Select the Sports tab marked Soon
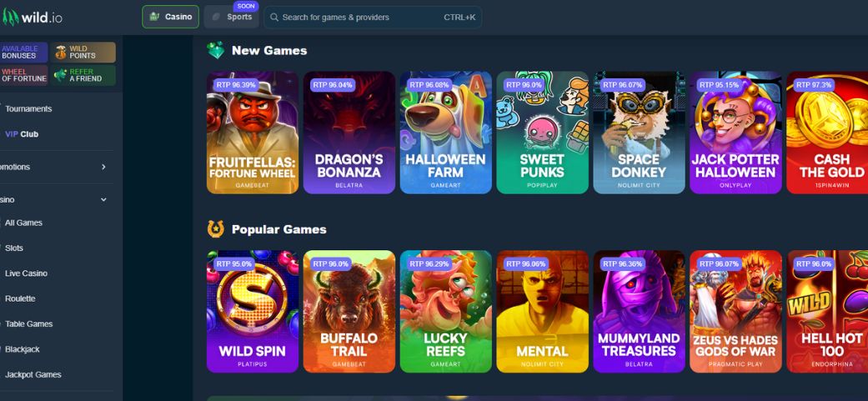Image resolution: width=868 pixels, height=401 pixels. [232, 18]
